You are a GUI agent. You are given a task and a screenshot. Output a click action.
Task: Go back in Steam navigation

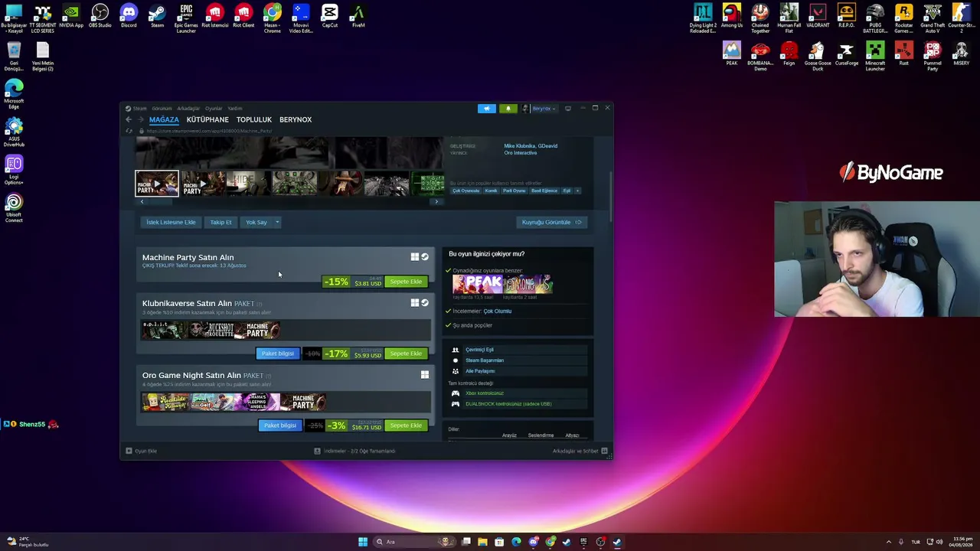click(x=129, y=119)
